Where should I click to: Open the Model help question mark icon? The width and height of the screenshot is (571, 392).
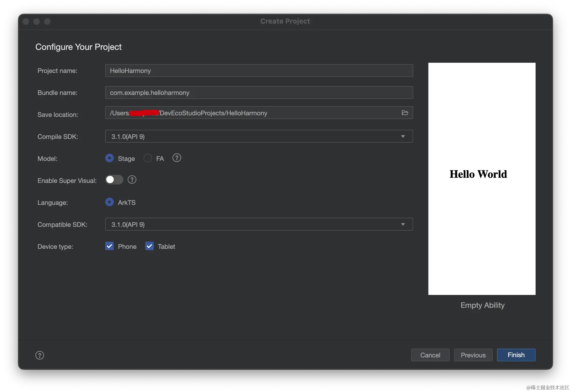click(177, 158)
